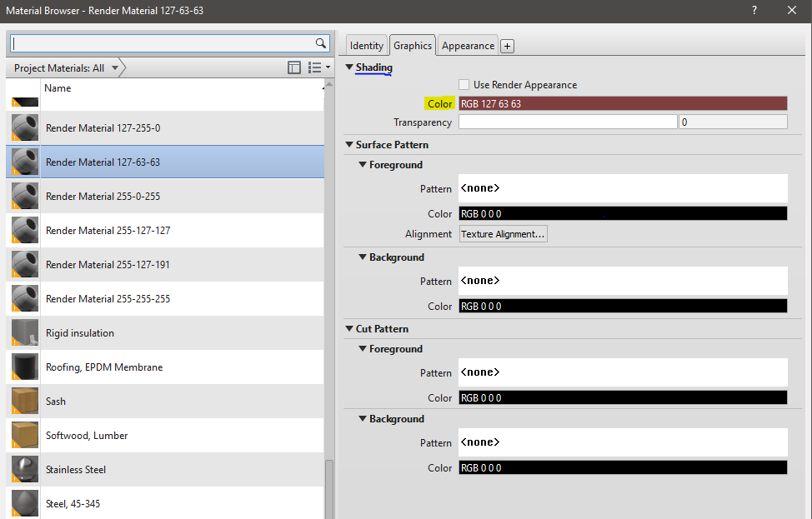Viewport: 812px width, 519px height.
Task: Select Render Material 255-255-255 row
Action: 165,298
